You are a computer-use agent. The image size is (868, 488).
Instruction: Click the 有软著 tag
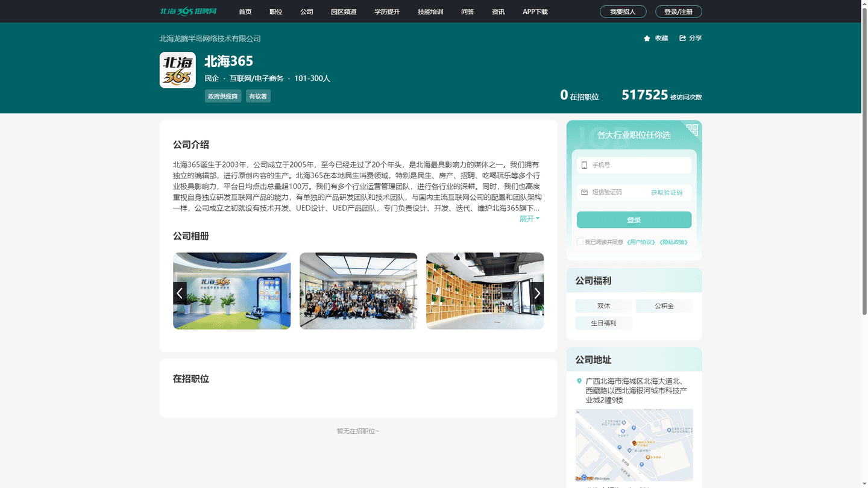[258, 96]
